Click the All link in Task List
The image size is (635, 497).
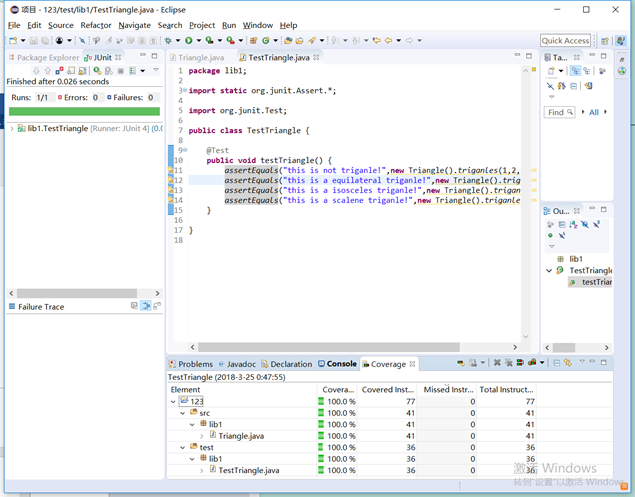tap(594, 112)
